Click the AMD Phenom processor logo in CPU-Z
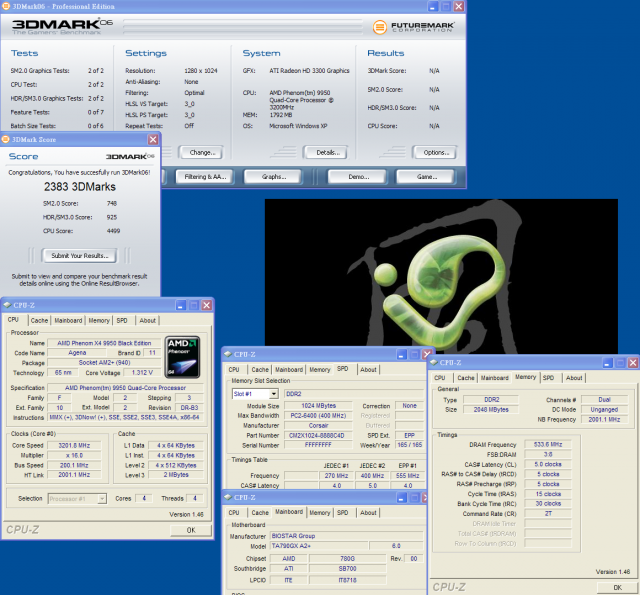The width and height of the screenshot is (640, 595). [x=182, y=357]
